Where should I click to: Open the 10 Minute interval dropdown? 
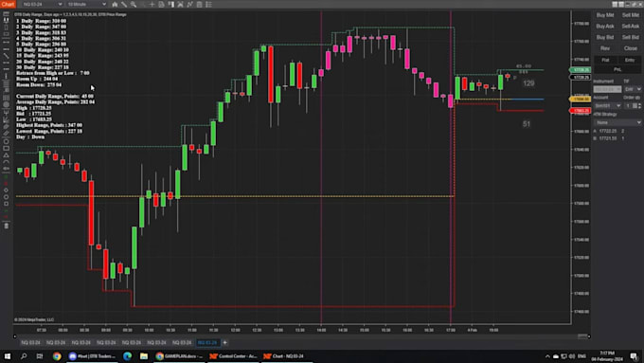[x=87, y=4]
